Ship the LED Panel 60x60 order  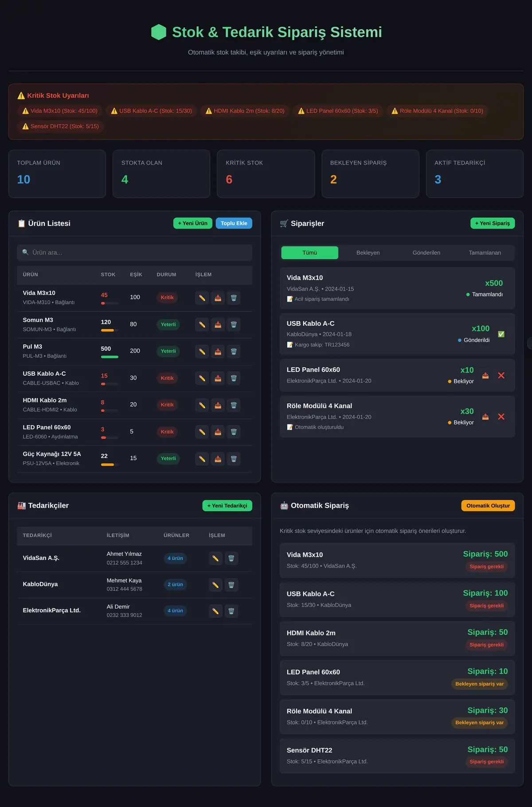pyautogui.click(x=485, y=375)
